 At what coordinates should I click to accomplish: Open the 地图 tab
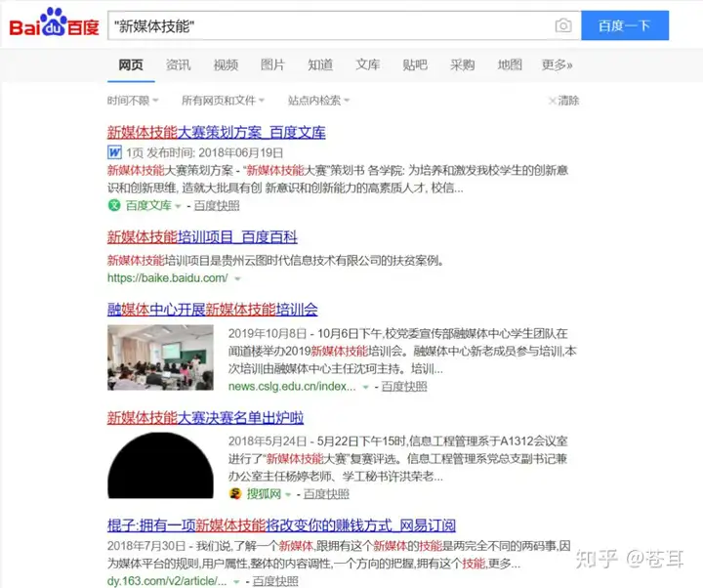coord(510,65)
